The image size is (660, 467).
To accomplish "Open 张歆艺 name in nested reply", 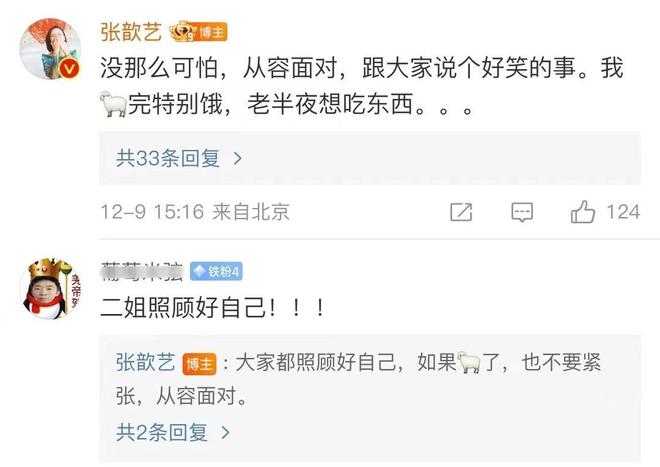I will tap(146, 363).
